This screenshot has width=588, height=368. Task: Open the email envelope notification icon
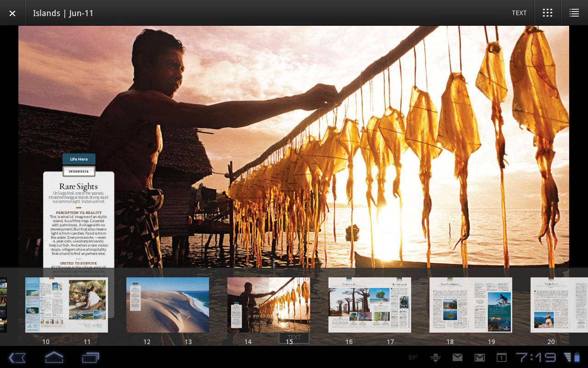tap(458, 357)
